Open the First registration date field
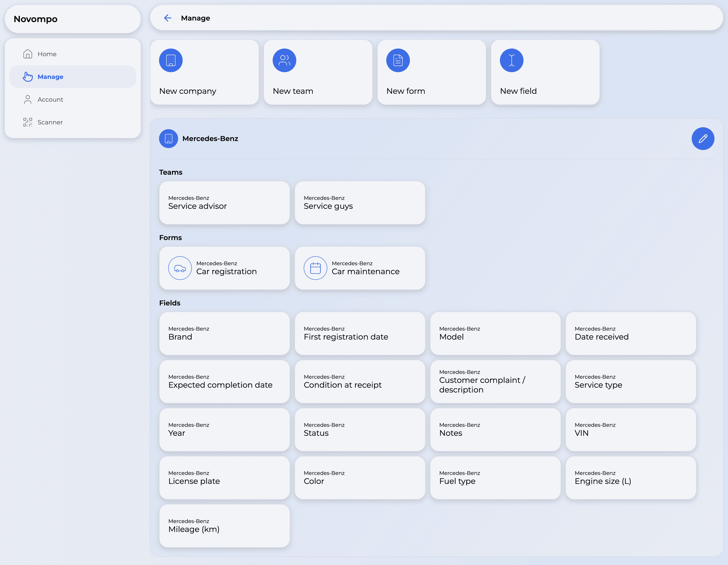Image resolution: width=728 pixels, height=565 pixels. click(360, 333)
